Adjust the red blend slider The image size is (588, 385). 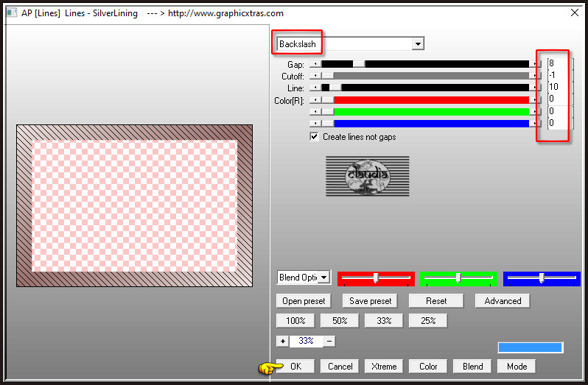(x=375, y=278)
